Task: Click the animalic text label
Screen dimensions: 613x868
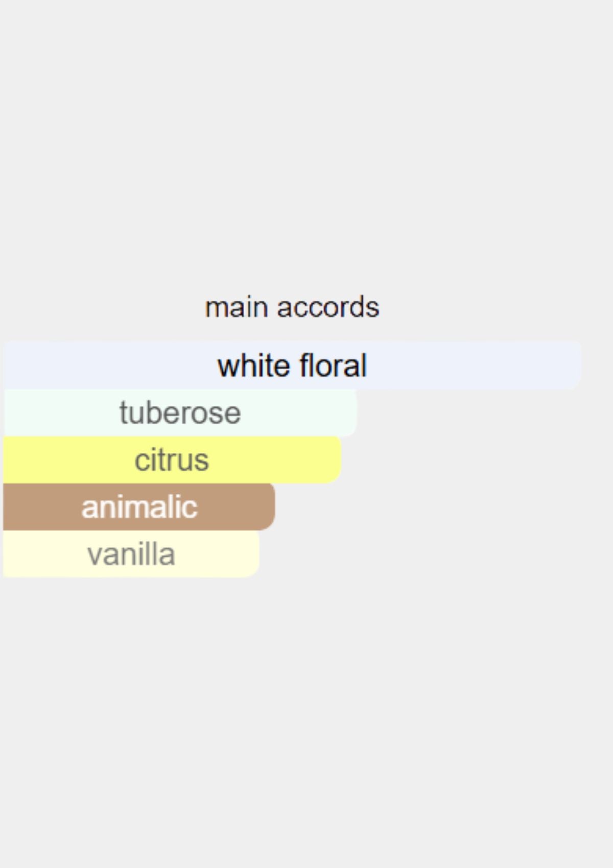Action: [139, 507]
